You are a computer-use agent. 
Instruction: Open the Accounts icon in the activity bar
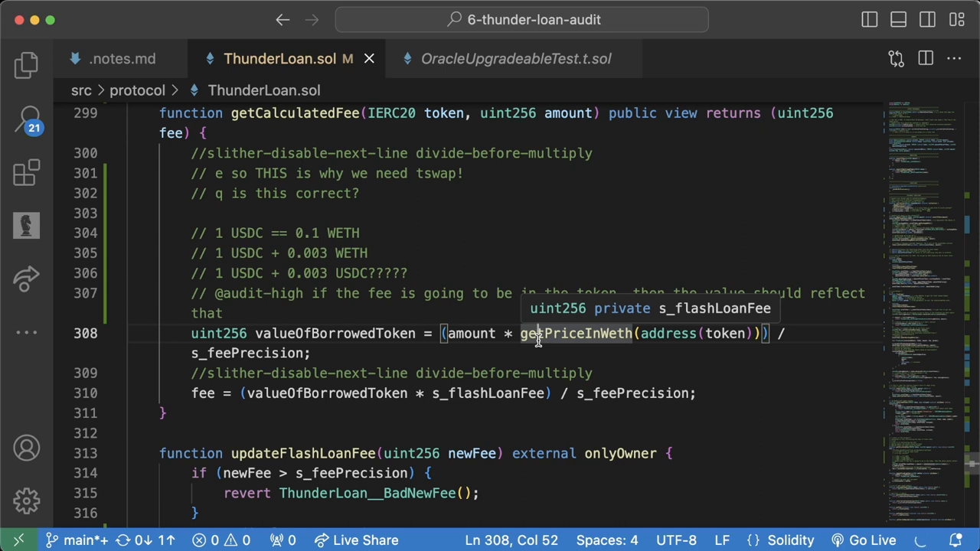pos(26,448)
